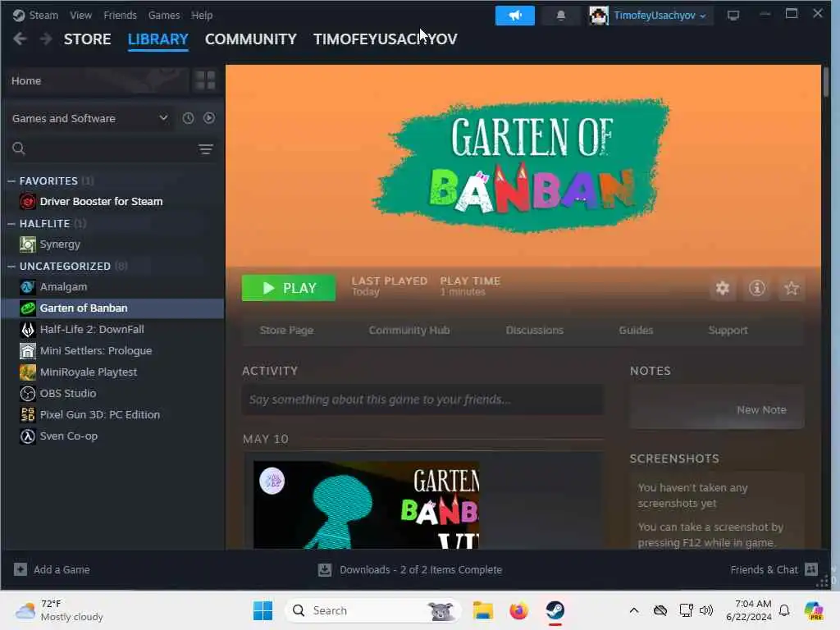Open the Friends menu

point(120,15)
